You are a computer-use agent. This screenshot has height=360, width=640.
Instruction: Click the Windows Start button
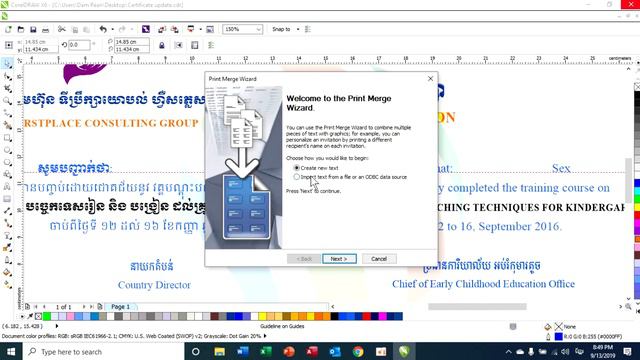[11, 351]
